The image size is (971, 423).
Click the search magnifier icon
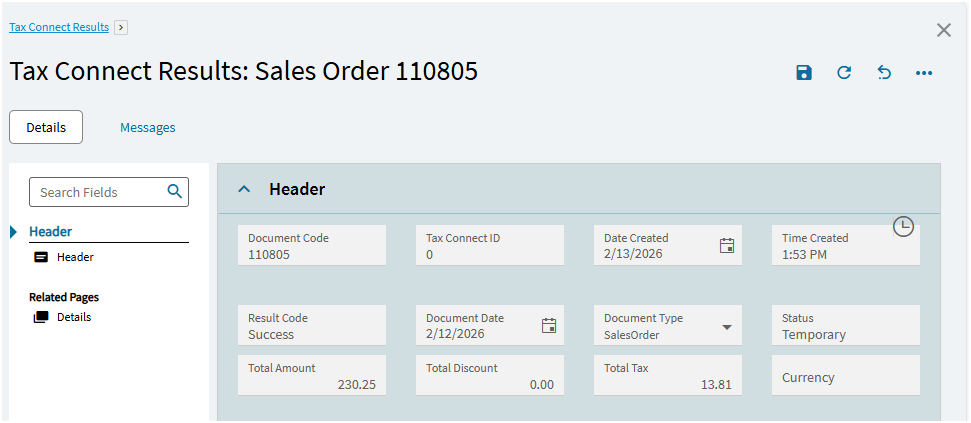tap(174, 192)
